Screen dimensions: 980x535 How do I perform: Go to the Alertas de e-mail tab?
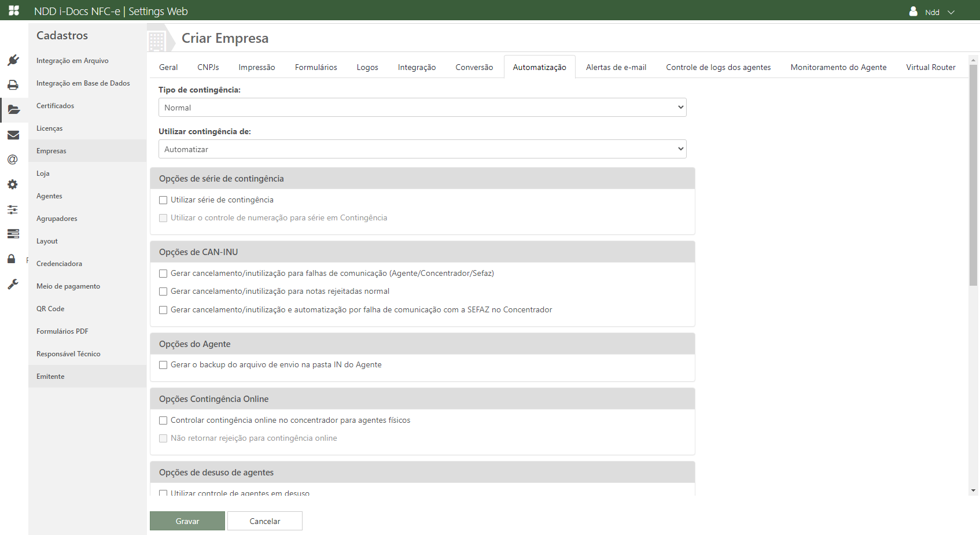[x=616, y=67]
